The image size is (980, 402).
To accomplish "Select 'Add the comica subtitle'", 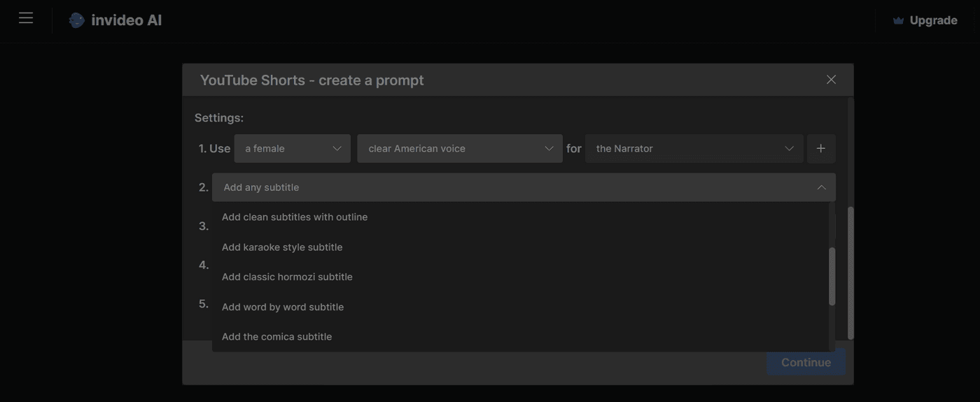I will point(520,336).
